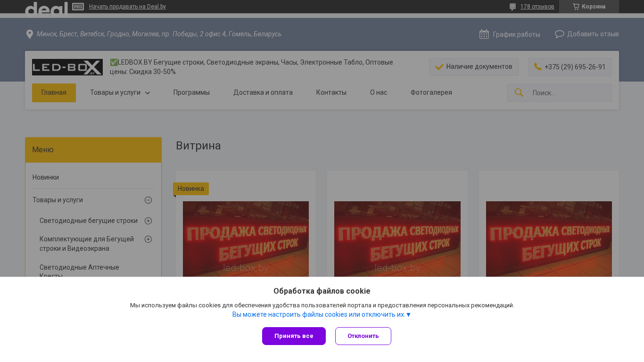Click Отклонить cookie button
The image size is (644, 362).
pos(363,336)
